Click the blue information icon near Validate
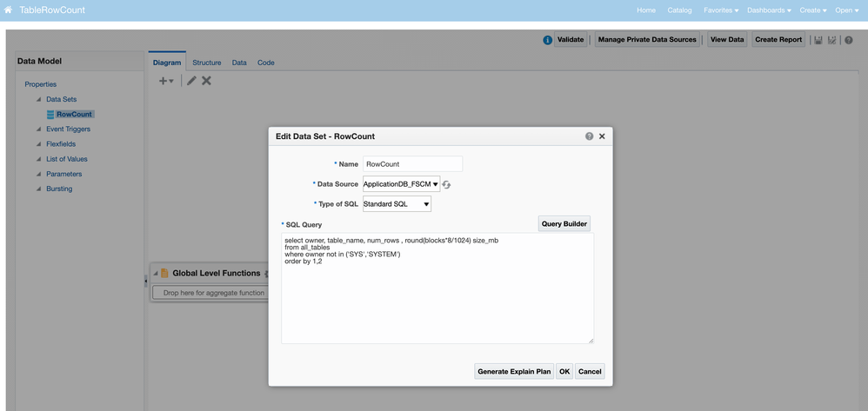This screenshot has height=411, width=868. [x=547, y=40]
